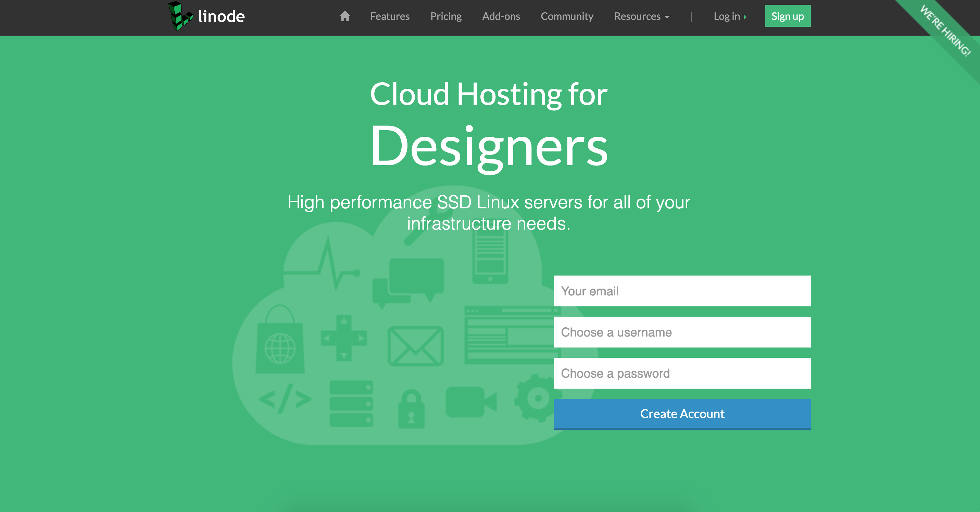This screenshot has width=980, height=512.
Task: Visit the Community link
Action: tap(566, 16)
